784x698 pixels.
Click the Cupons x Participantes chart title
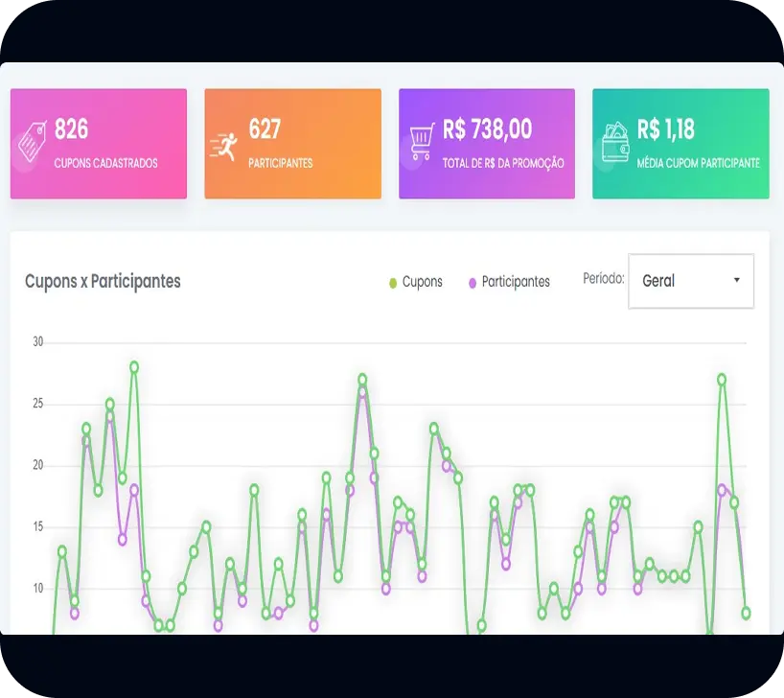coord(103,281)
